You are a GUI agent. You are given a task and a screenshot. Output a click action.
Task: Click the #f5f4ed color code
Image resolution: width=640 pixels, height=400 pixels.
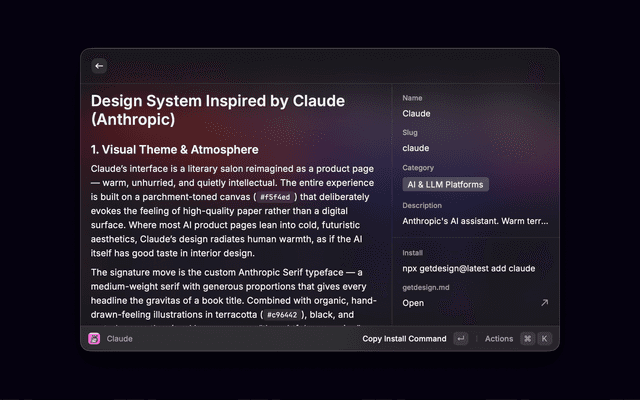[x=275, y=197]
